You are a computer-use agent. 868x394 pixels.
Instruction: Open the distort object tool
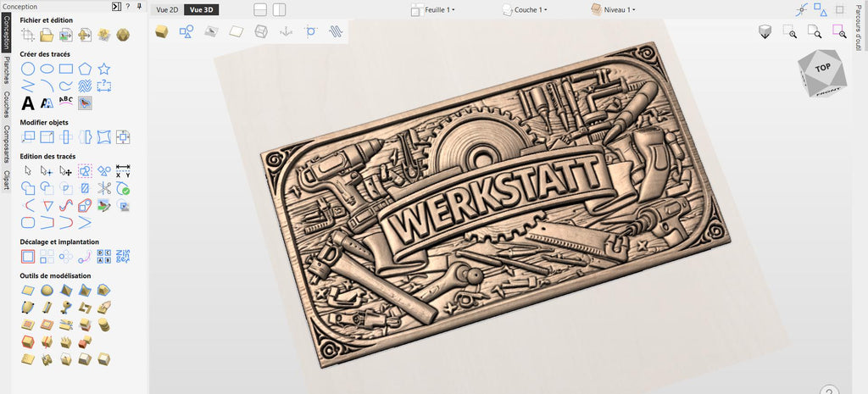(x=104, y=136)
